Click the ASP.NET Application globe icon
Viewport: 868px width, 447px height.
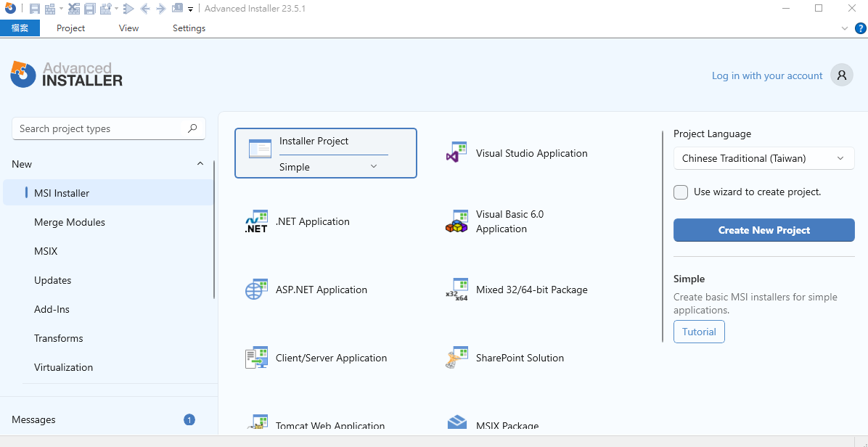(256, 290)
